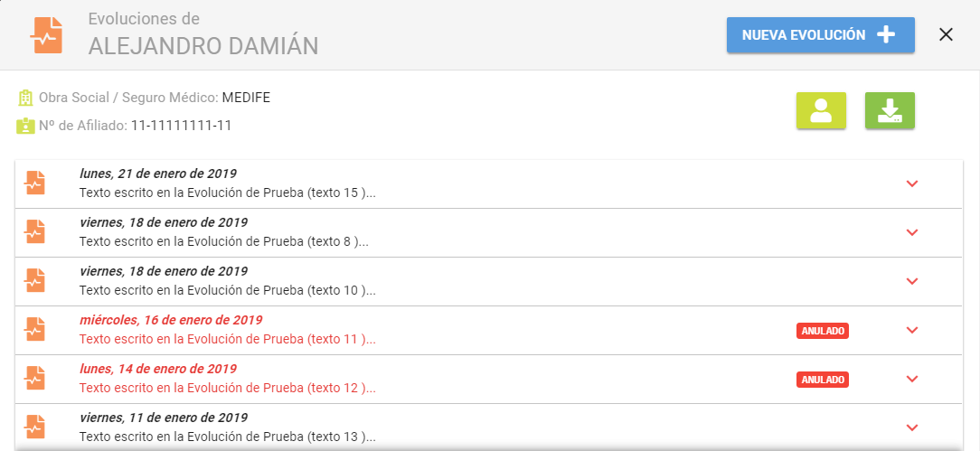Open the entry text 'texto 15'
Viewport: 980px width, 451px height.
click(x=227, y=193)
